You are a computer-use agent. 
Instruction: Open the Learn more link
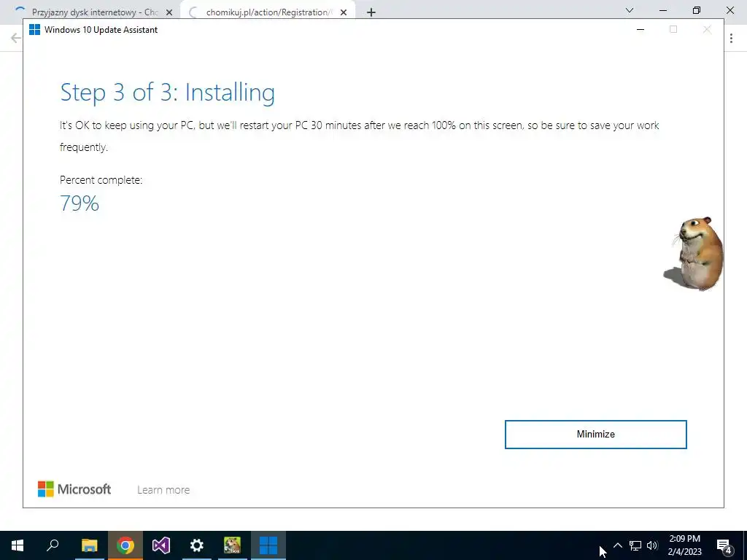click(163, 489)
